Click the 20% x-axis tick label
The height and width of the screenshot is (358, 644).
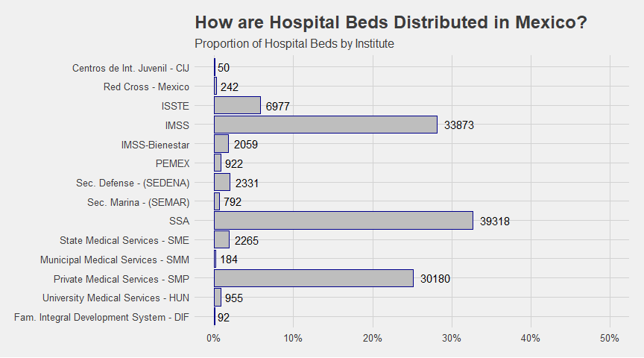click(x=372, y=339)
